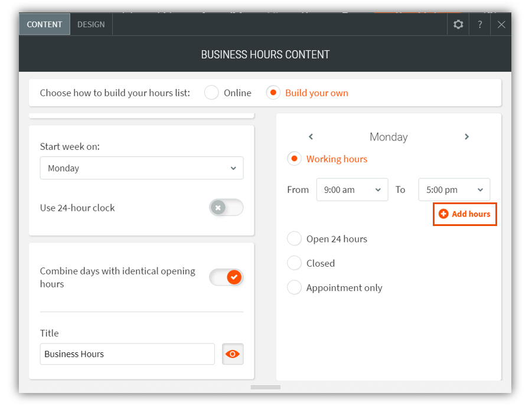Open the settings gear icon
Viewport: 532px width, 406px height.
pos(458,24)
